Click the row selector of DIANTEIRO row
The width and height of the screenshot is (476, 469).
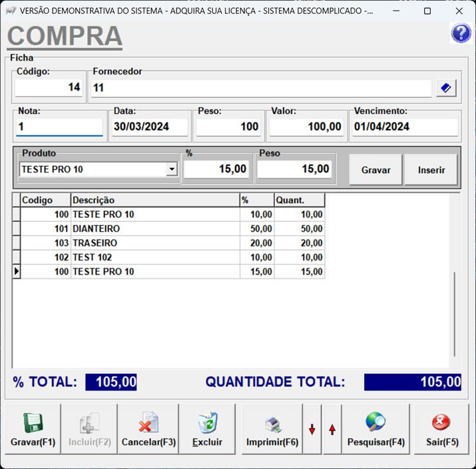[17, 229]
